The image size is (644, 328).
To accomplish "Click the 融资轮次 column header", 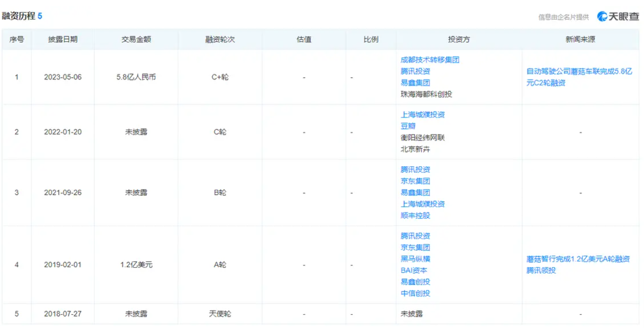I will coord(220,39).
